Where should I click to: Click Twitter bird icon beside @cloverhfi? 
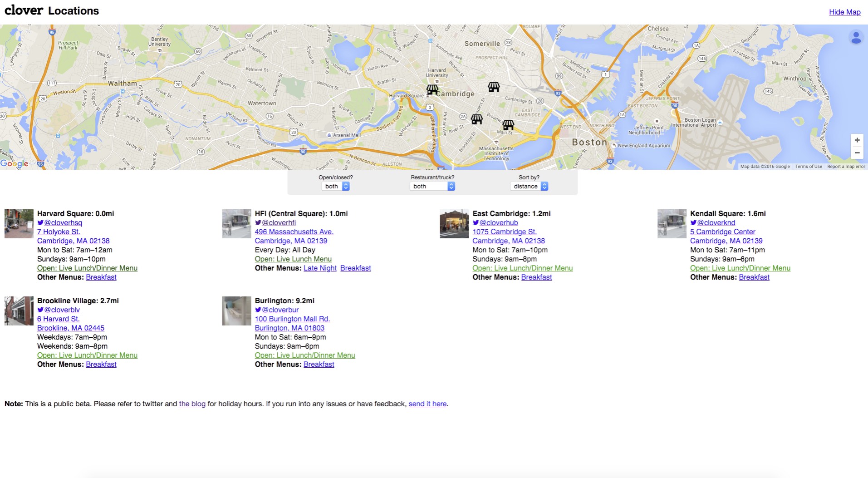coord(258,222)
